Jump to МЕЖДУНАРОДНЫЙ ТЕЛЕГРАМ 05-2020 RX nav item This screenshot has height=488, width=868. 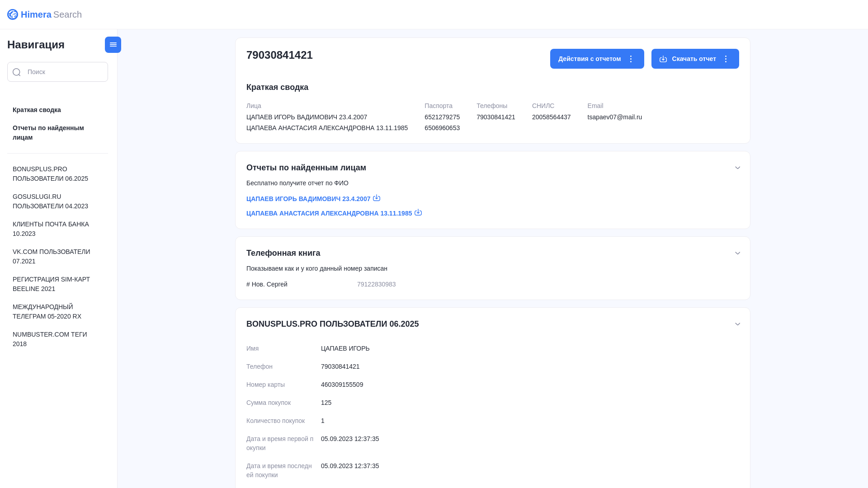47,311
